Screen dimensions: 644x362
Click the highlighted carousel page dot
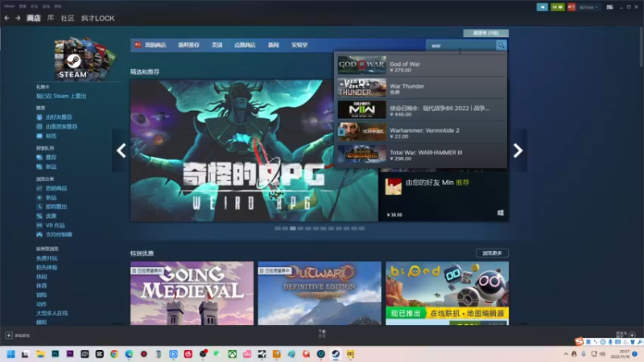click(292, 228)
